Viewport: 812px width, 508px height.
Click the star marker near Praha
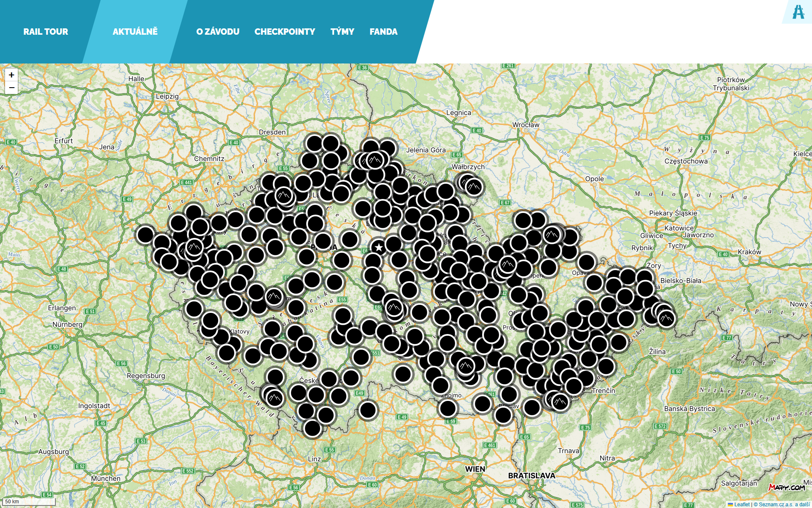tap(379, 247)
